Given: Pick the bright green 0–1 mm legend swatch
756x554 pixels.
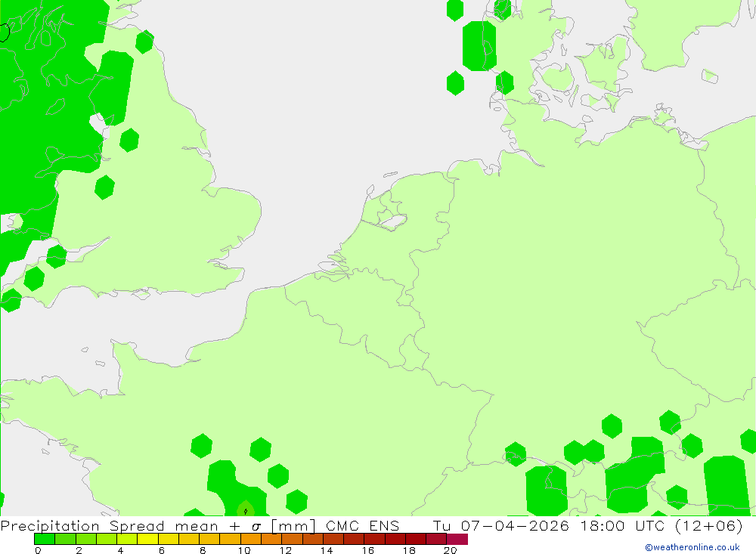Looking at the screenshot, I should pos(45,539).
